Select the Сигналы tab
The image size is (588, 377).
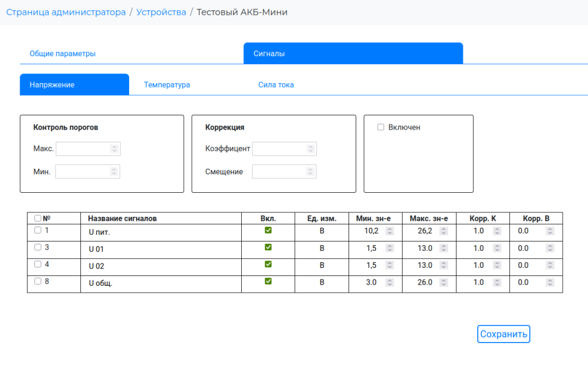pyautogui.click(x=353, y=53)
